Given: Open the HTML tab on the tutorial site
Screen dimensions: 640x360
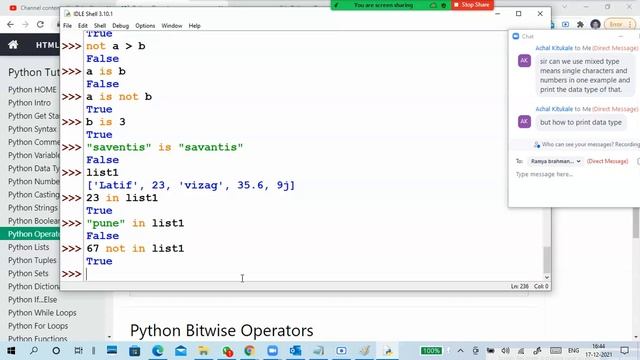Looking at the screenshot, I should (47, 45).
